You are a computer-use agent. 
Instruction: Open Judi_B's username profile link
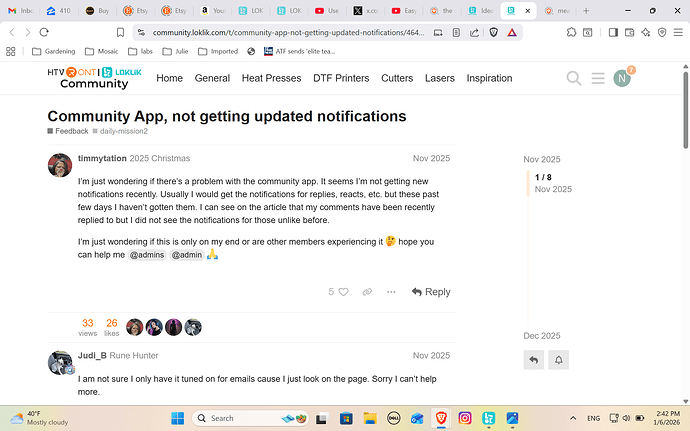click(92, 356)
